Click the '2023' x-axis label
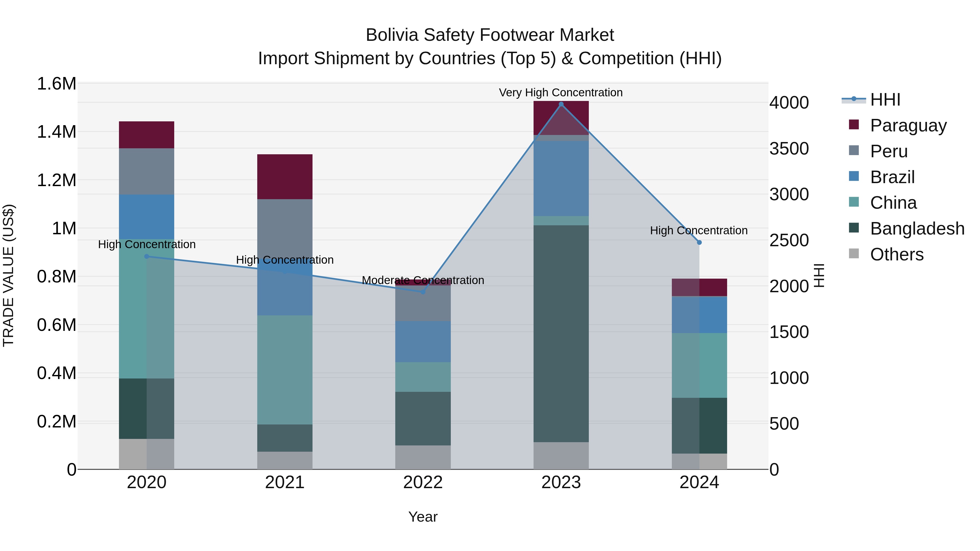This screenshot has width=980, height=551. (x=561, y=482)
